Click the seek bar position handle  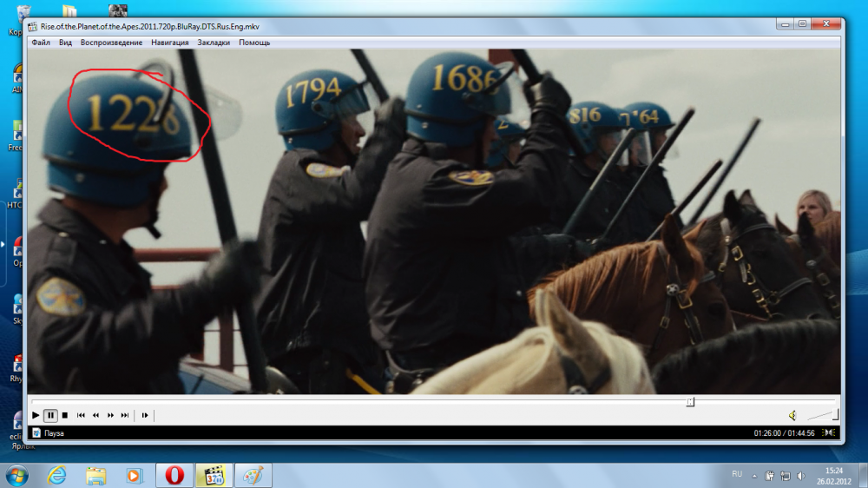(690, 401)
